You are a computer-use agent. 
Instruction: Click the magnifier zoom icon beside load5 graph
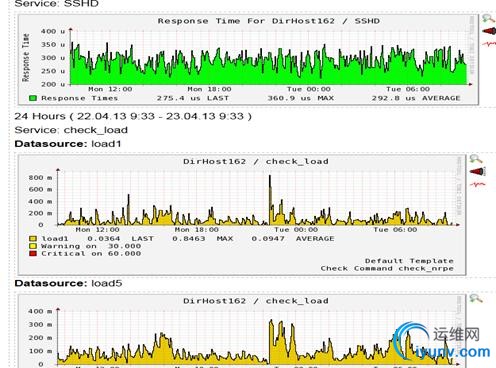[476, 298]
